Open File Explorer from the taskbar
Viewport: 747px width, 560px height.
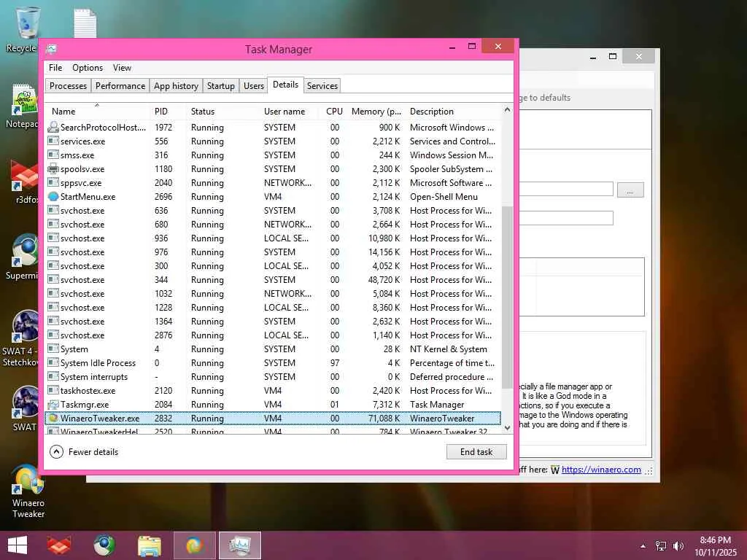coord(149,545)
